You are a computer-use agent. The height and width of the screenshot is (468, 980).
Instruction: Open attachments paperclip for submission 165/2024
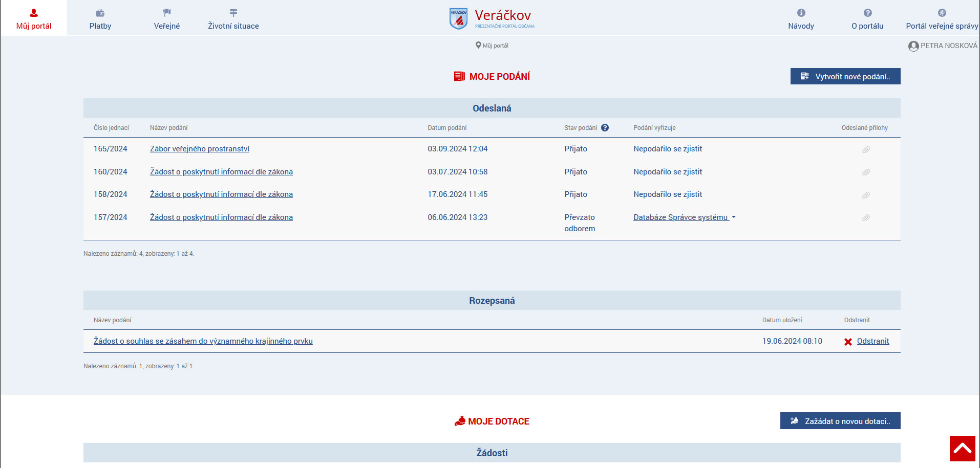tap(866, 149)
